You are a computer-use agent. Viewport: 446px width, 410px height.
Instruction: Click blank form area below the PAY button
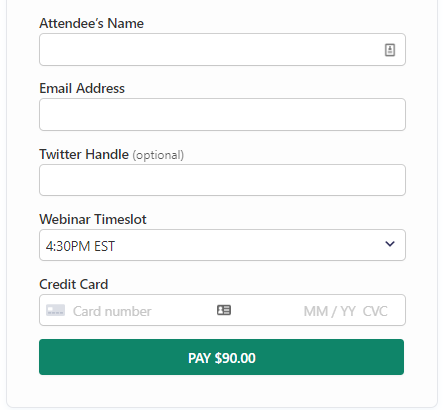click(221, 390)
